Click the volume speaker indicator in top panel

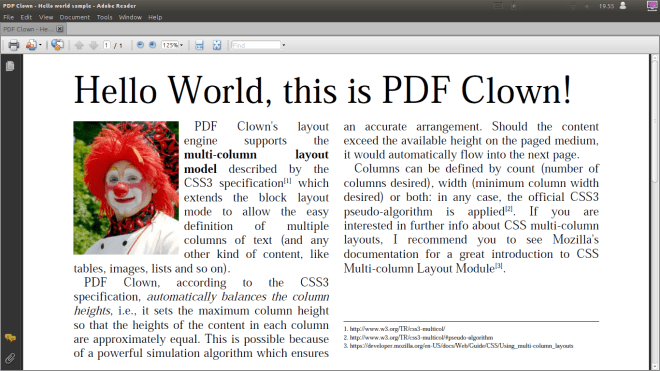(587, 6)
